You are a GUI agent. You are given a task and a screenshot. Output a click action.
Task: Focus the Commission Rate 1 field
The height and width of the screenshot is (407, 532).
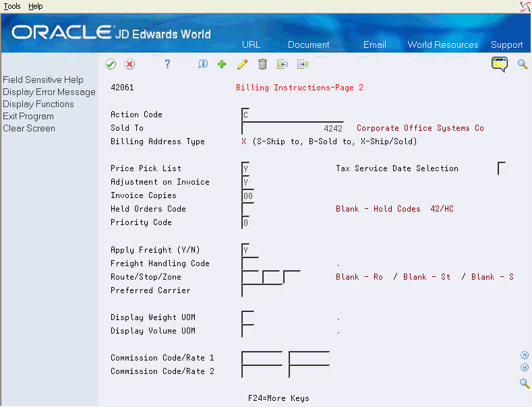pyautogui.click(x=309, y=358)
